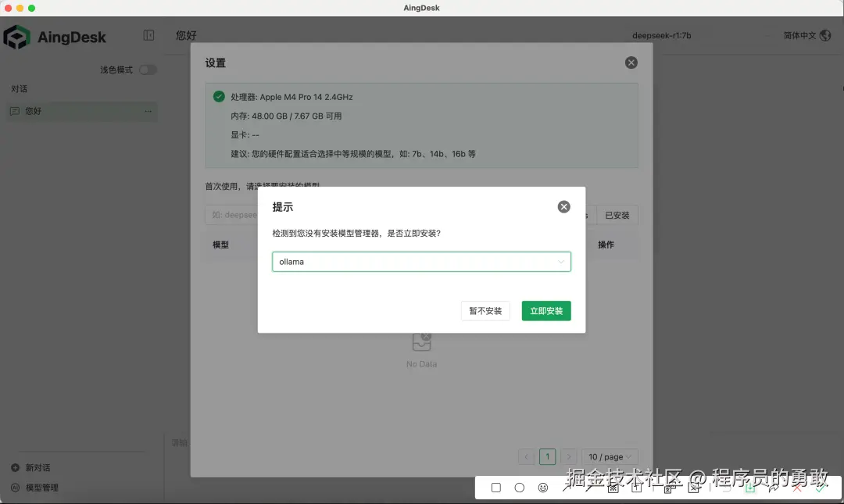
Task: Click the 对话 section label
Action: tap(19, 89)
